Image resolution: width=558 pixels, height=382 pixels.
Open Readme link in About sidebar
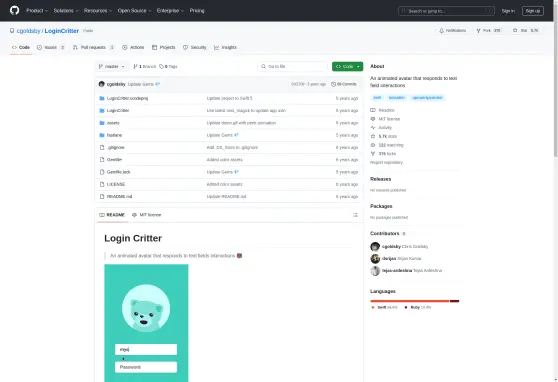point(383,110)
